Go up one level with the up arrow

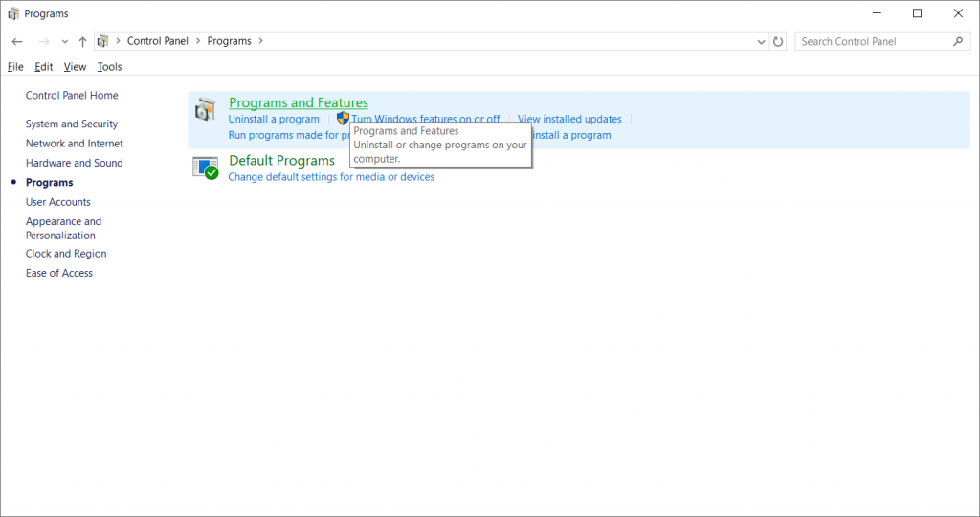(82, 41)
